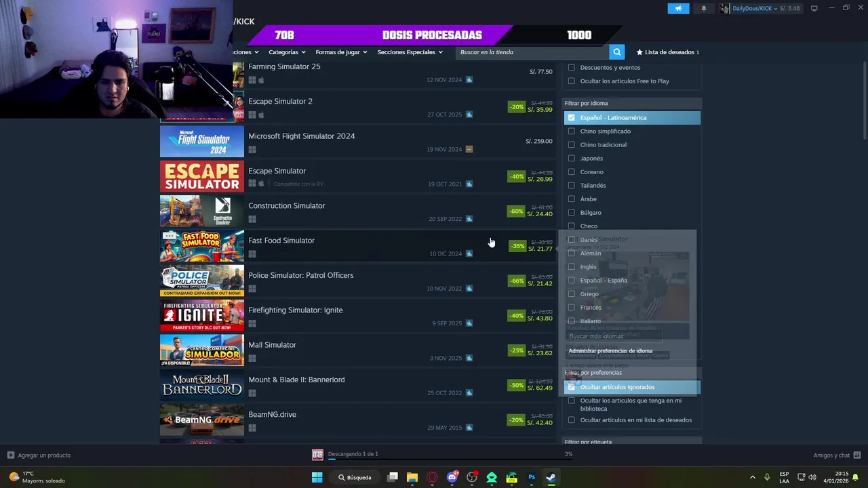868x488 pixels.
Task: Expand Filtrar por etiqueta section
Action: pyautogui.click(x=632, y=442)
